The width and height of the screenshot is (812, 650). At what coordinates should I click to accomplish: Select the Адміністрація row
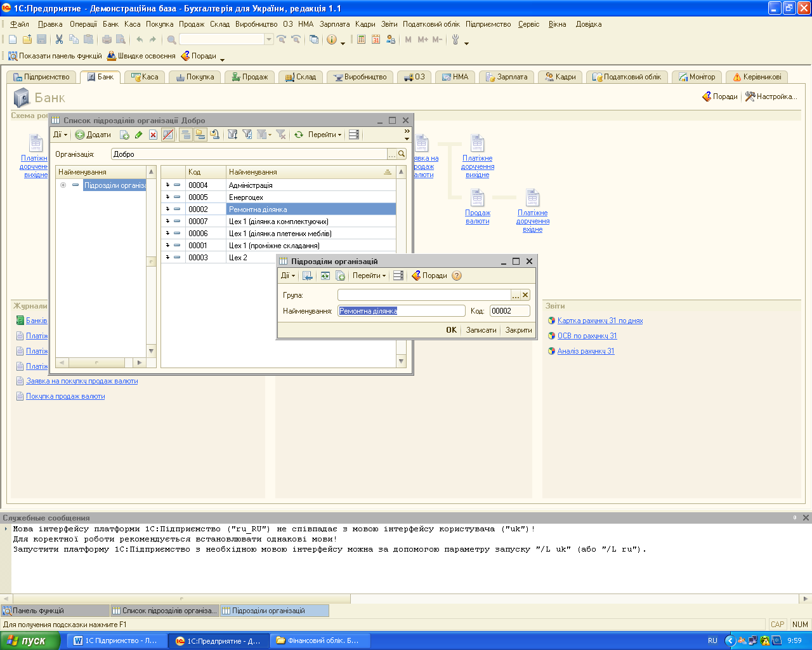click(x=278, y=185)
